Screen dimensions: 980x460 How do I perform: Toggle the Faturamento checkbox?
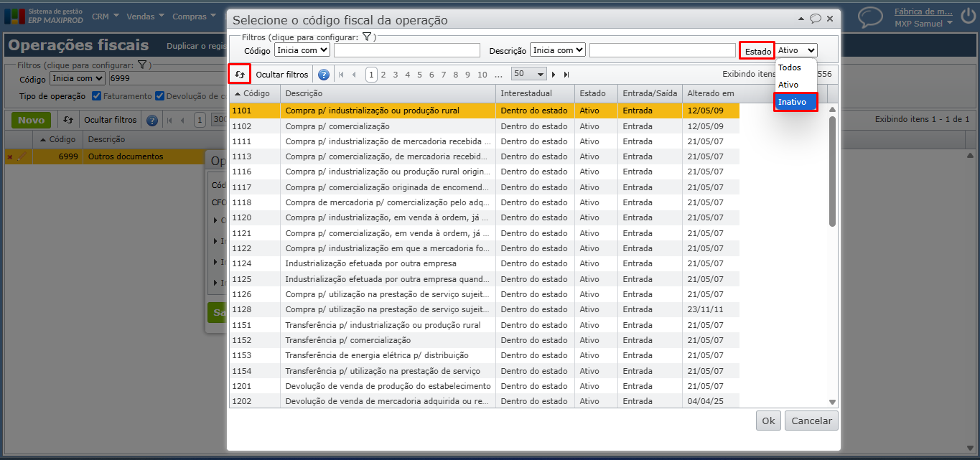[x=97, y=96]
